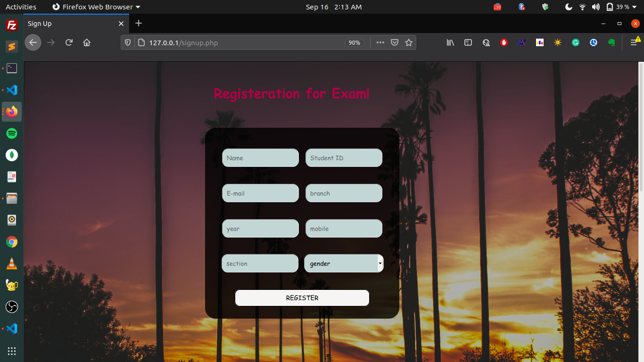The height and width of the screenshot is (362, 644).
Task: Open the Wi-Fi status icon
Action: [583, 7]
